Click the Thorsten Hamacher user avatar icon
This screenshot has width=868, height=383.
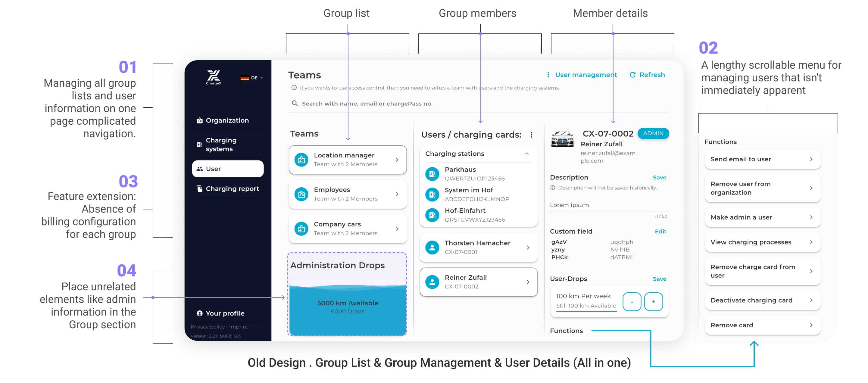(x=432, y=248)
